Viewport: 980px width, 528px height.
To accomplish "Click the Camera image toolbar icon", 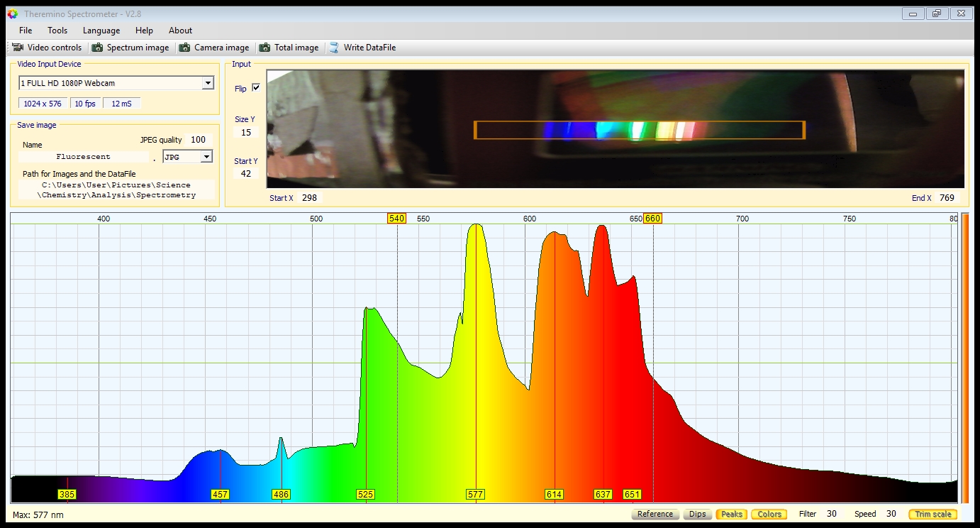I will click(185, 48).
